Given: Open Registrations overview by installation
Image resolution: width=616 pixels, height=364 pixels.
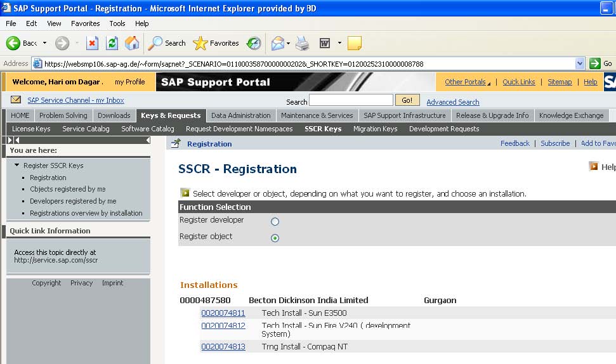Looking at the screenshot, I should click(x=86, y=213).
